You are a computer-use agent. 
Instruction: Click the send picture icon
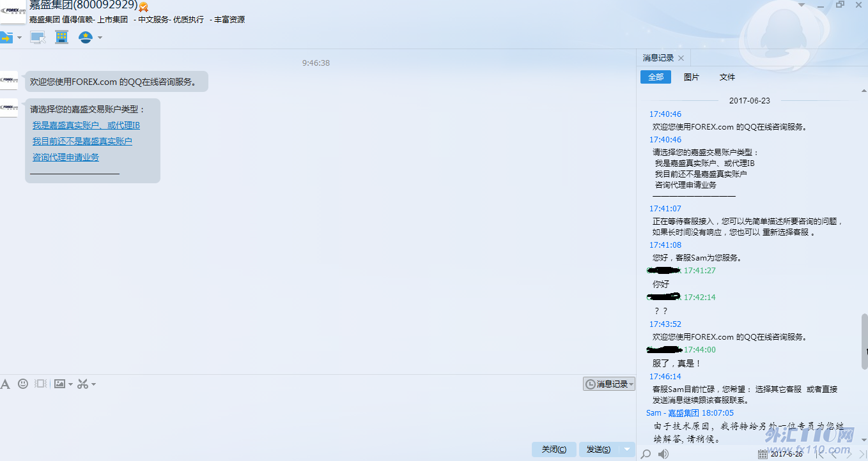click(x=59, y=384)
